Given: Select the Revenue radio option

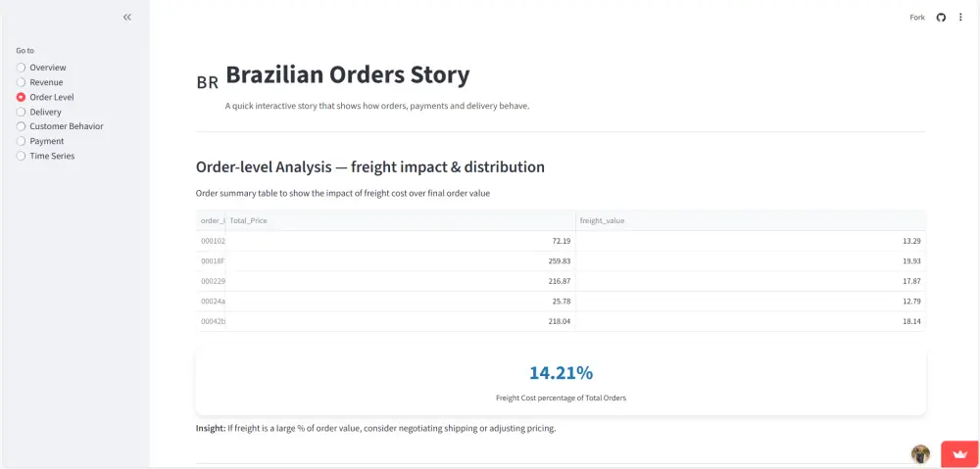Looking at the screenshot, I should point(22,82).
